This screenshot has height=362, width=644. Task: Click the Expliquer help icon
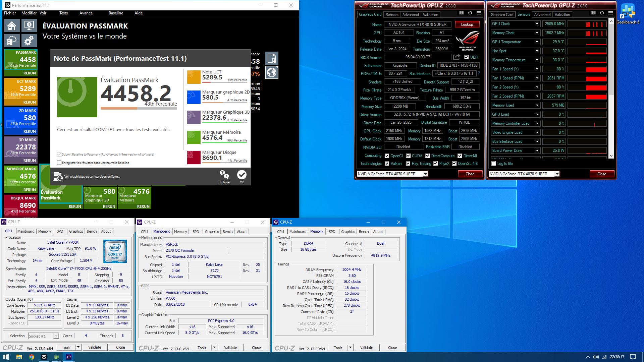pos(224,175)
